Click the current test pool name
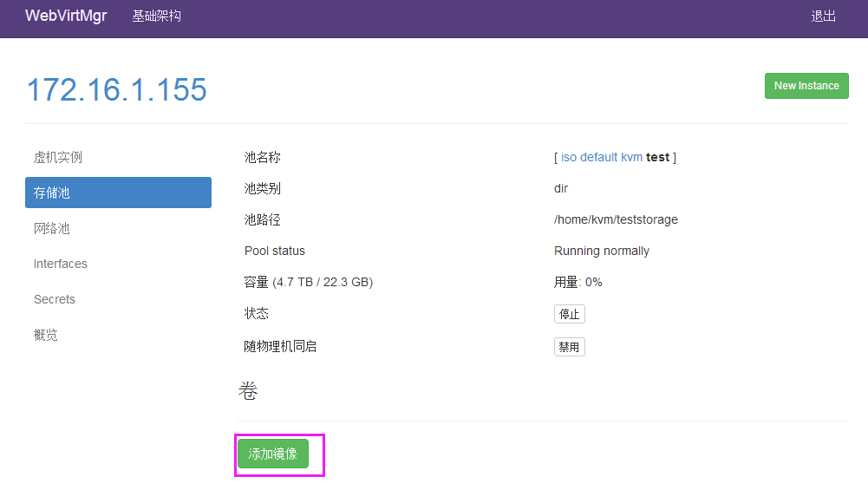The width and height of the screenshot is (868, 490). click(657, 157)
